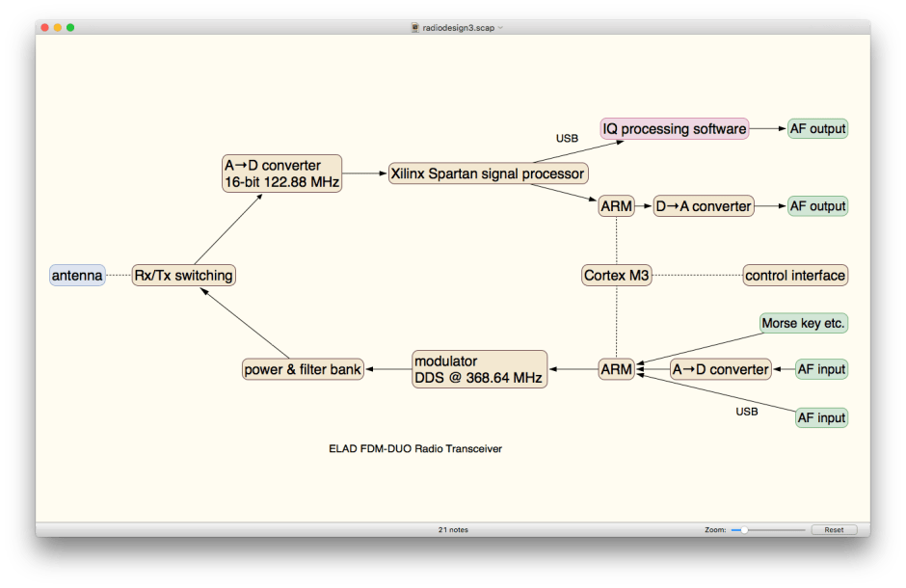Select the top AF output note
Screen dimensions: 906x588
817,128
